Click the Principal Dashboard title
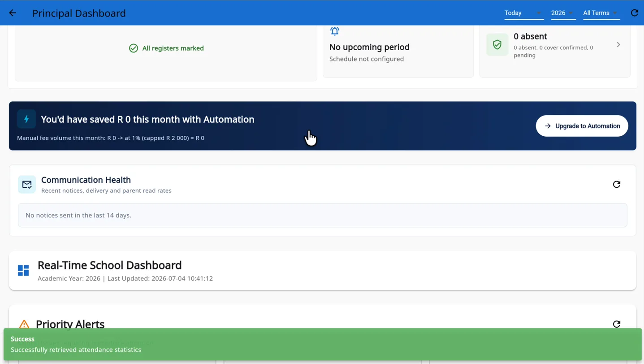The height and width of the screenshot is (364, 644). point(79,13)
